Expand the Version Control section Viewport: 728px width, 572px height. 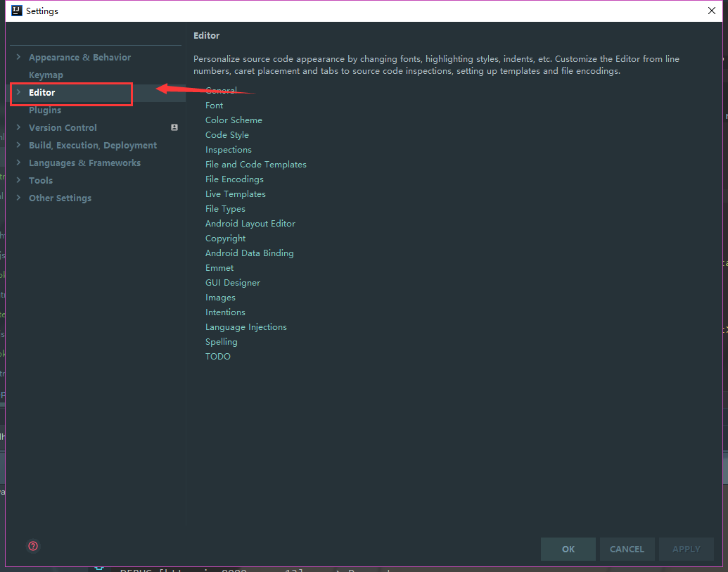tap(19, 127)
